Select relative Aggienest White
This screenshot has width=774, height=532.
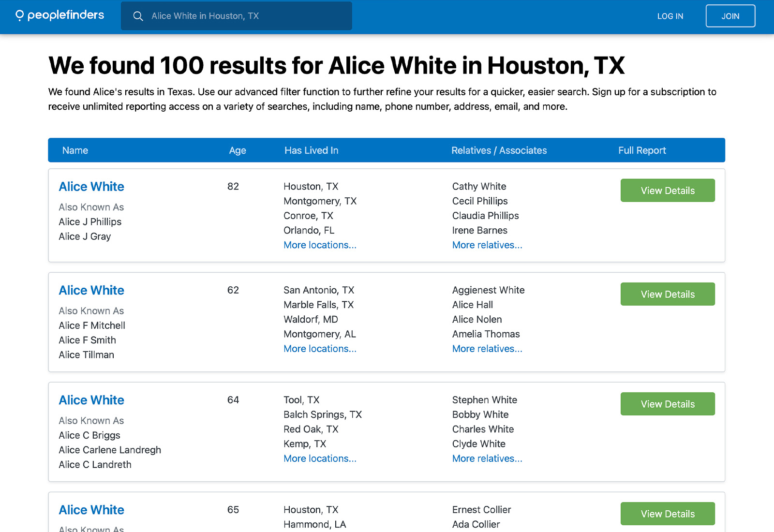488,290
